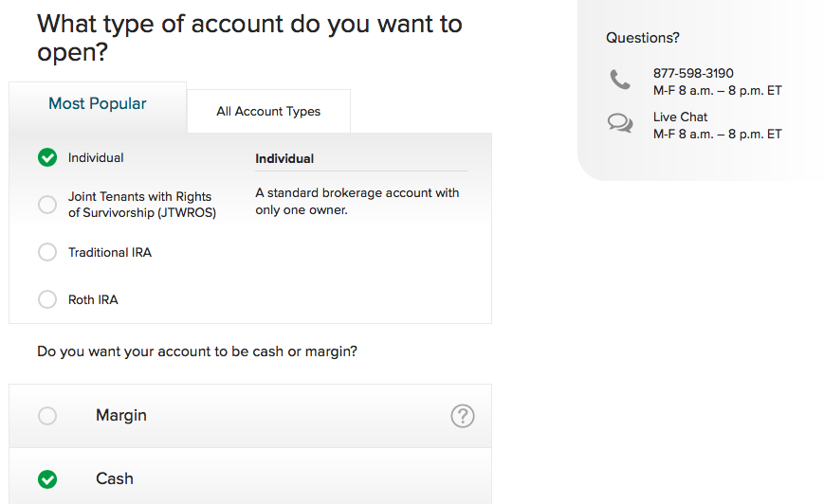Click the phone icon beside 877-598-3190
The image size is (824, 504).
[x=620, y=81]
